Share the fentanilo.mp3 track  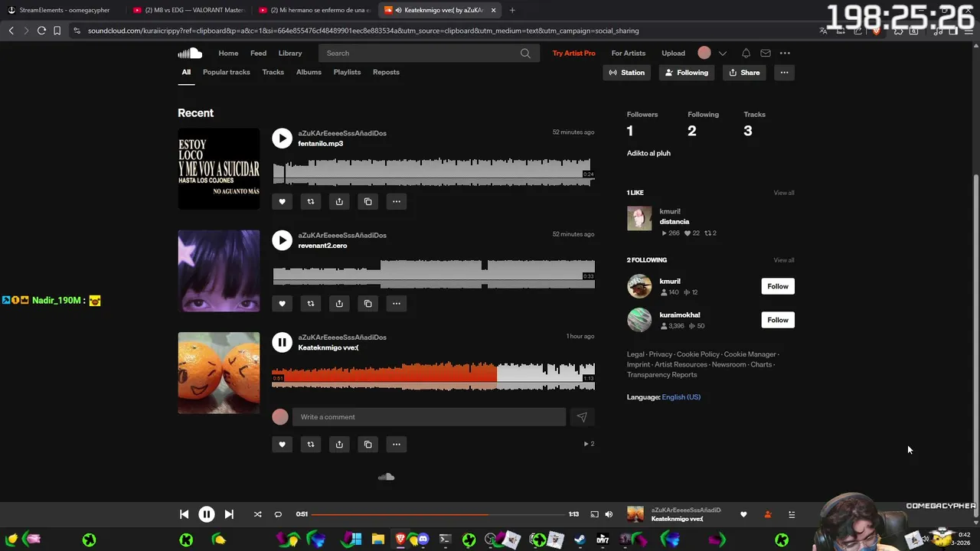point(339,201)
